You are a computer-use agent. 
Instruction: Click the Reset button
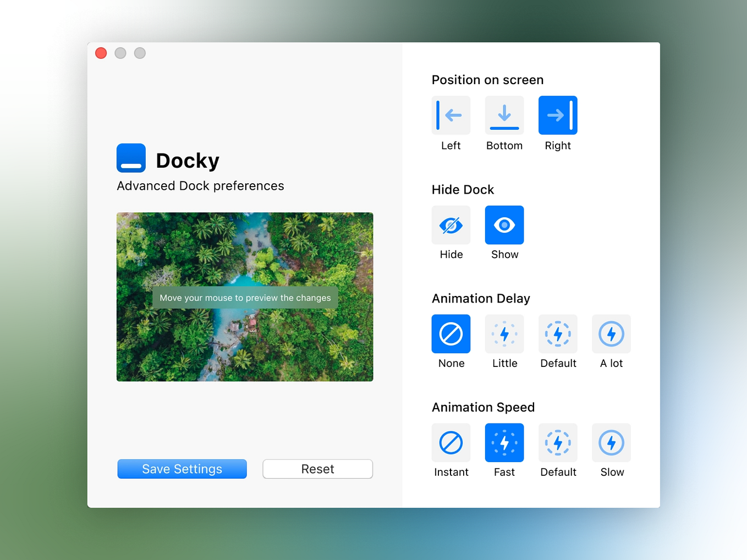pos(317,469)
